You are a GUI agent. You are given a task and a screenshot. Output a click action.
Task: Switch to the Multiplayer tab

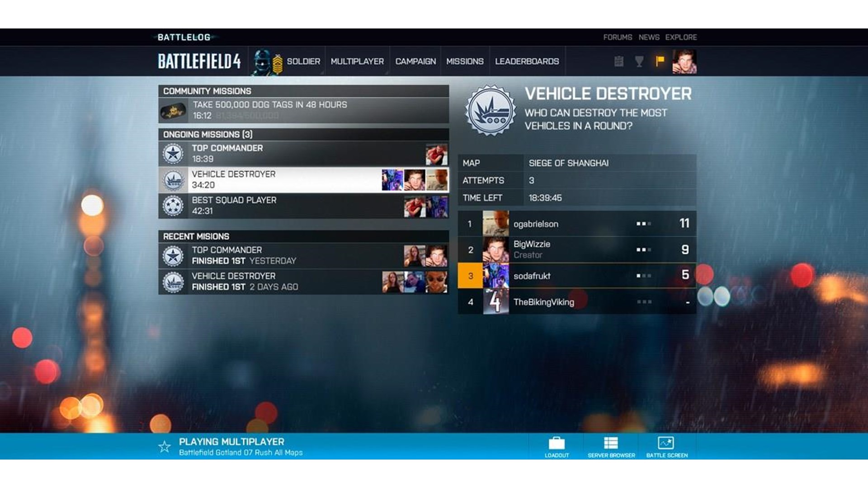(x=357, y=61)
